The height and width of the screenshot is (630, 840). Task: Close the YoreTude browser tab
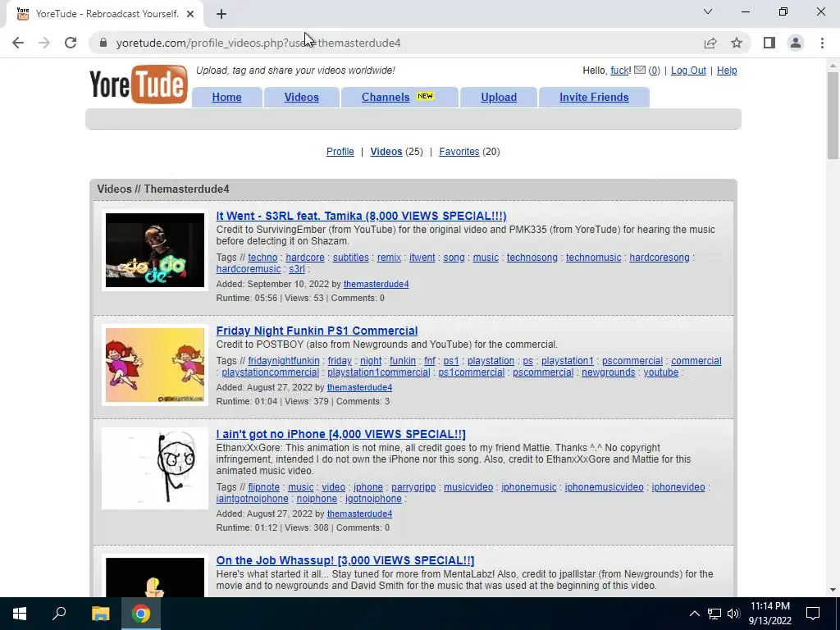coord(190,15)
